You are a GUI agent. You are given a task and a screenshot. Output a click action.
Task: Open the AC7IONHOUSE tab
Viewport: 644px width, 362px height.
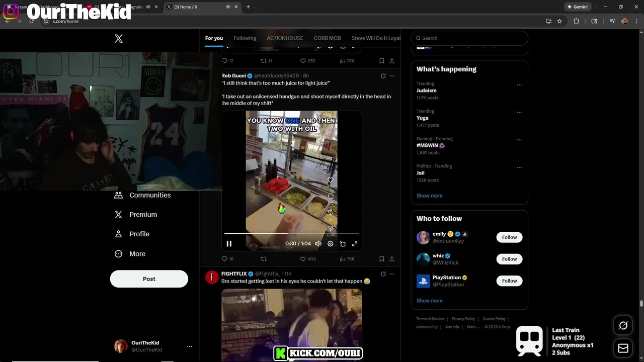click(285, 38)
